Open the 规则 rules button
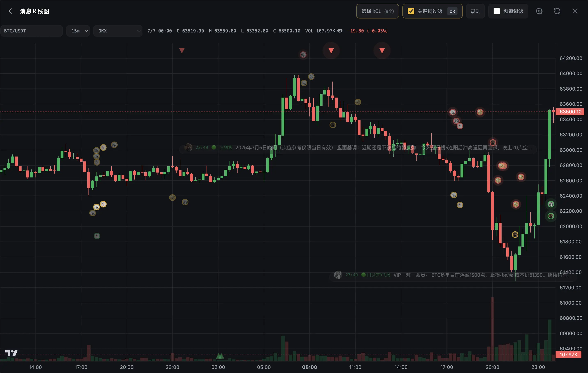The width and height of the screenshot is (588, 373). (x=475, y=11)
